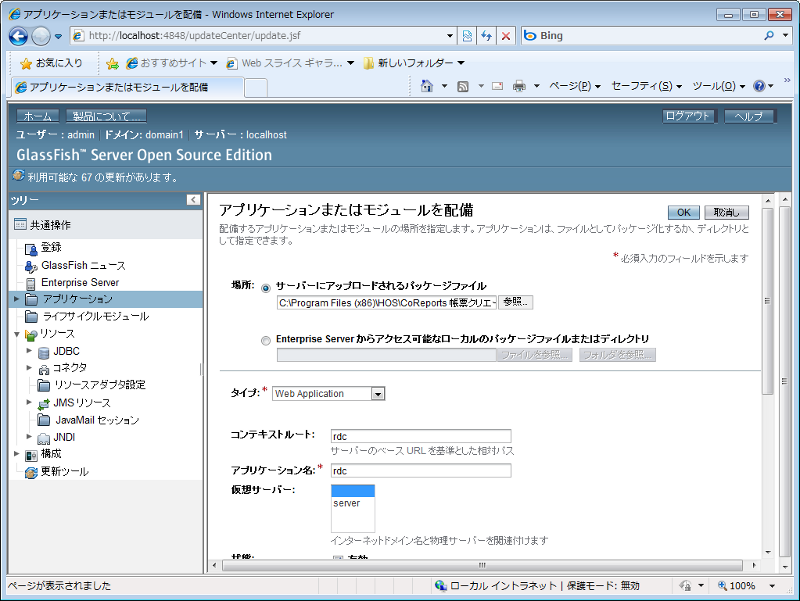Select the アプリケーションまたはモジュールを配備 browser tab
This screenshot has height=601, width=800.
pyautogui.click(x=128, y=87)
